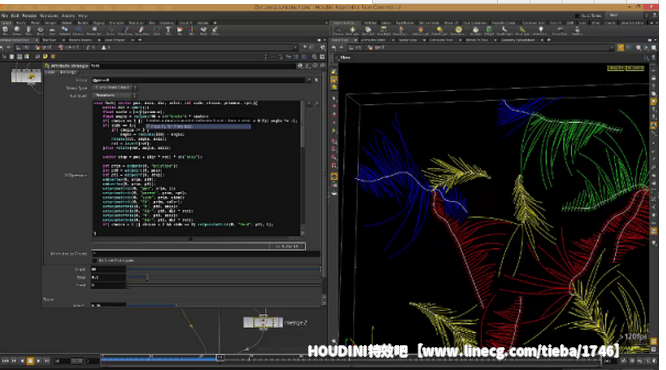Viewport: 666px width, 370px height.
Task: Click the Attributes to Create field
Action: [x=206, y=254]
